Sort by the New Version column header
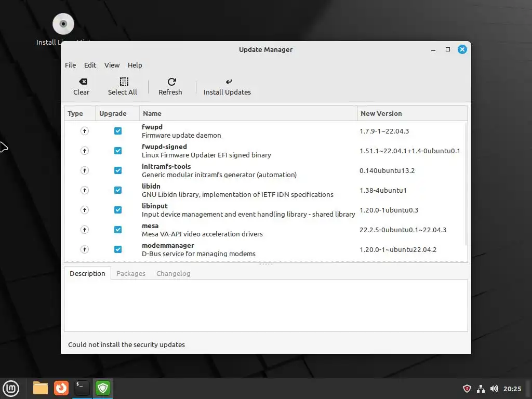 point(412,113)
